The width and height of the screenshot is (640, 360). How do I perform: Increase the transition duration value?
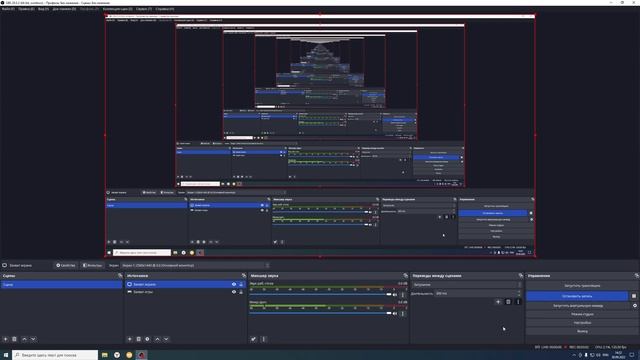coord(520,292)
